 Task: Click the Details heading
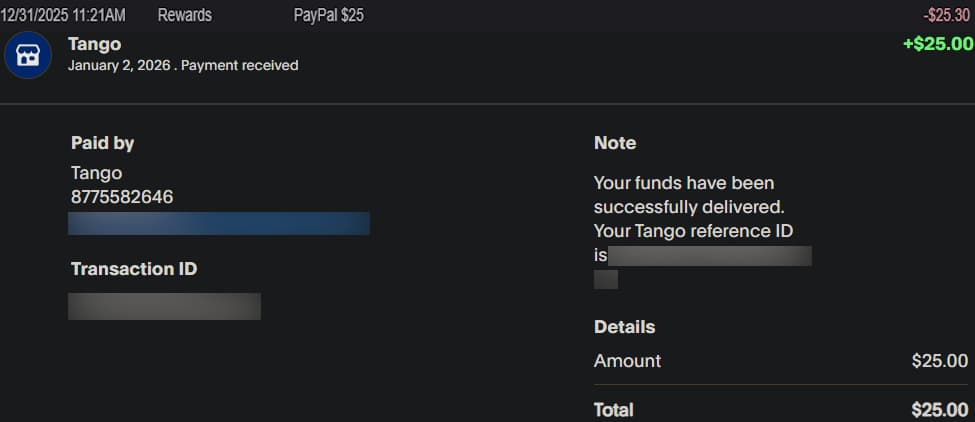coord(624,327)
